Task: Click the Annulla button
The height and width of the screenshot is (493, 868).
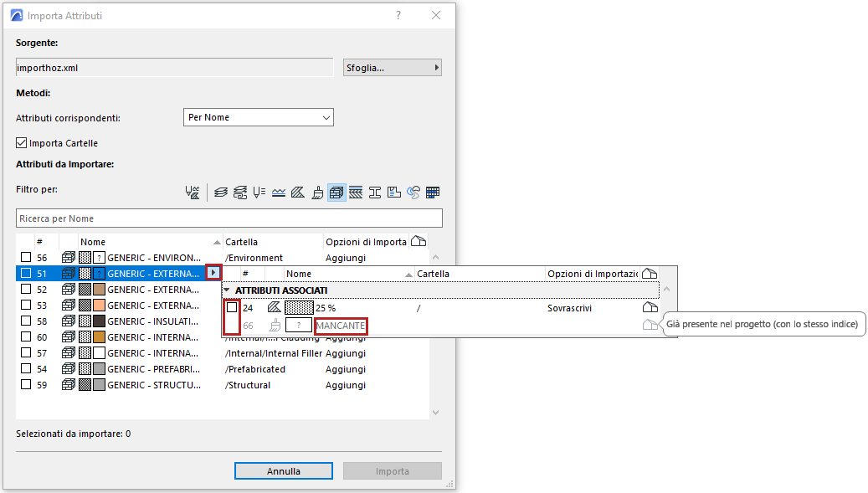Action: pyautogui.click(x=283, y=470)
